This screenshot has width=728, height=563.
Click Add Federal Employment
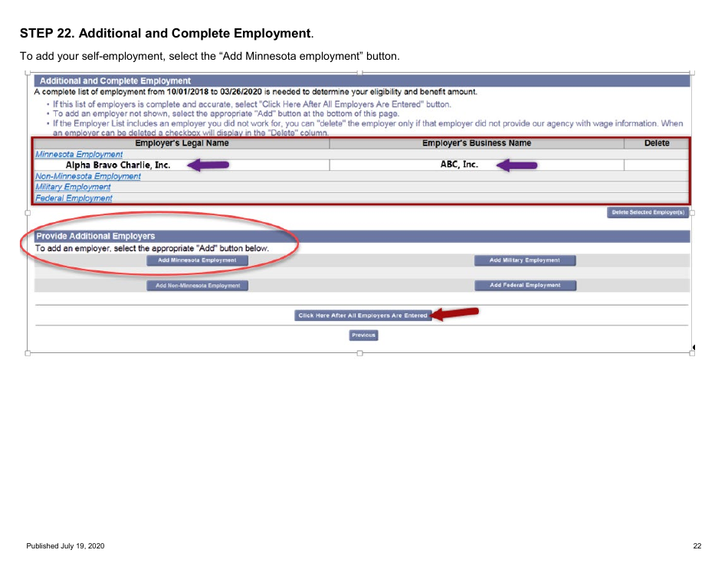[x=526, y=285]
